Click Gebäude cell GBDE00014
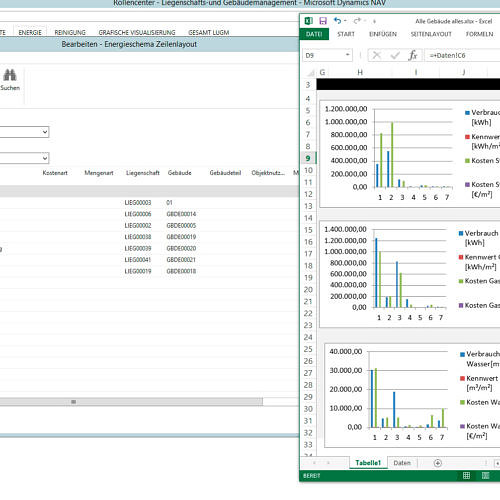Screen dimensions: 500x500 click(x=181, y=214)
